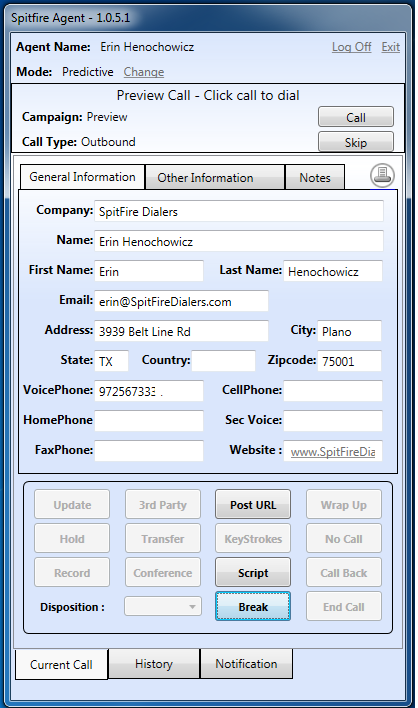Change the Predictive mode via Change link
418x708 pixels.
tap(144, 72)
